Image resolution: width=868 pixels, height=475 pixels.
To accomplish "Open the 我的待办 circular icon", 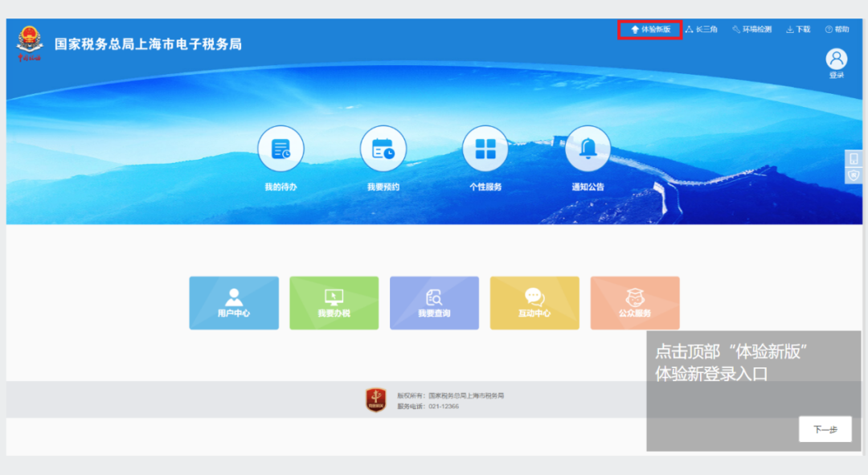I will pyautogui.click(x=280, y=149).
